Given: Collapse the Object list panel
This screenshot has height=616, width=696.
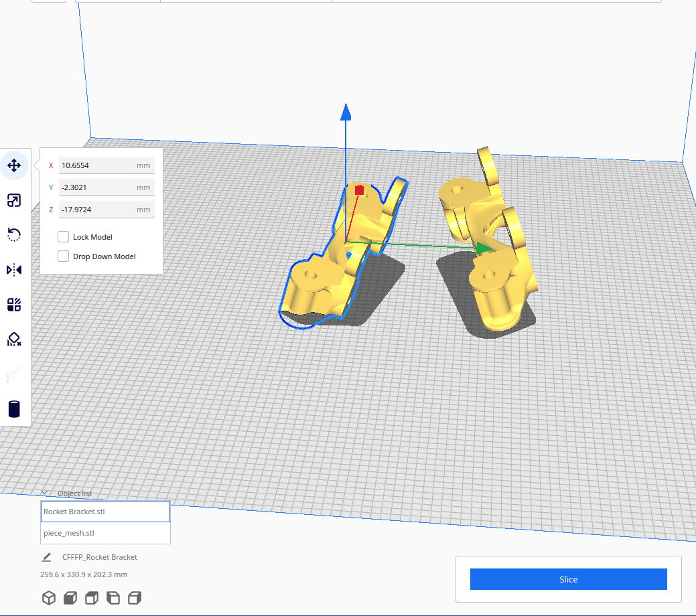Looking at the screenshot, I should [44, 493].
